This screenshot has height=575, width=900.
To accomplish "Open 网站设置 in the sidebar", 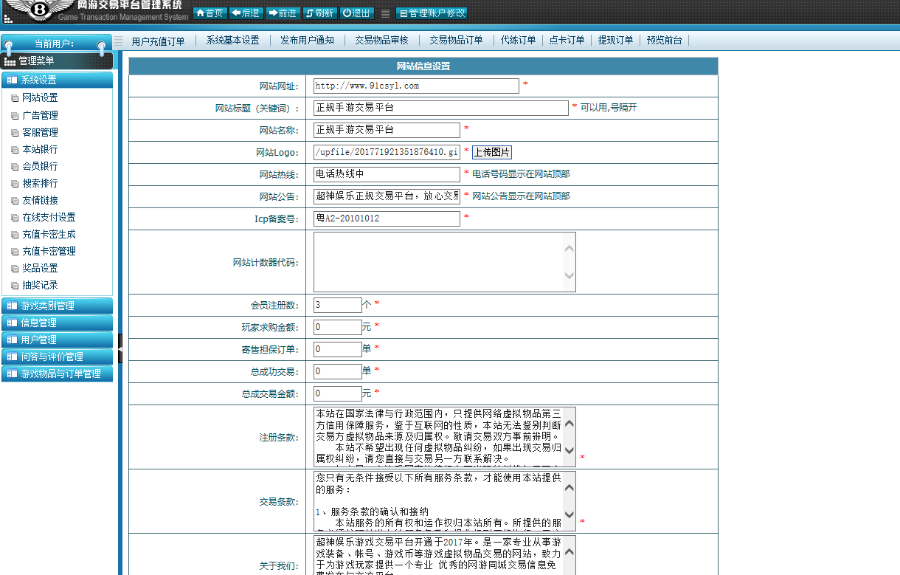I will 40,98.
